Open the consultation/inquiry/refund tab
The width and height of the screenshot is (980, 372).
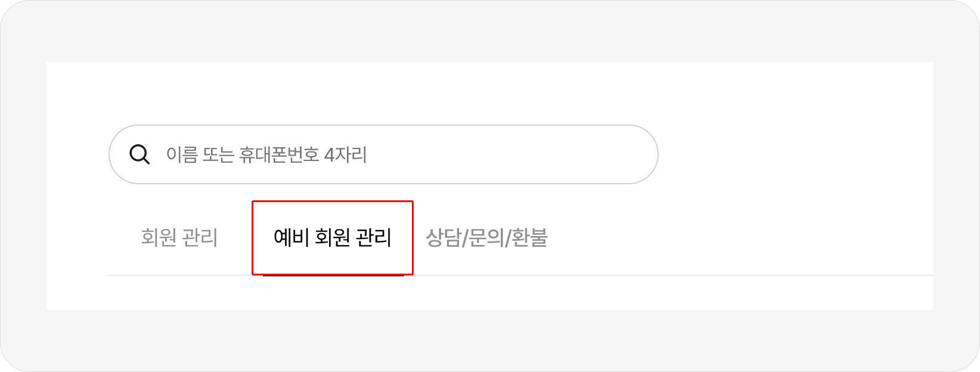[486, 238]
